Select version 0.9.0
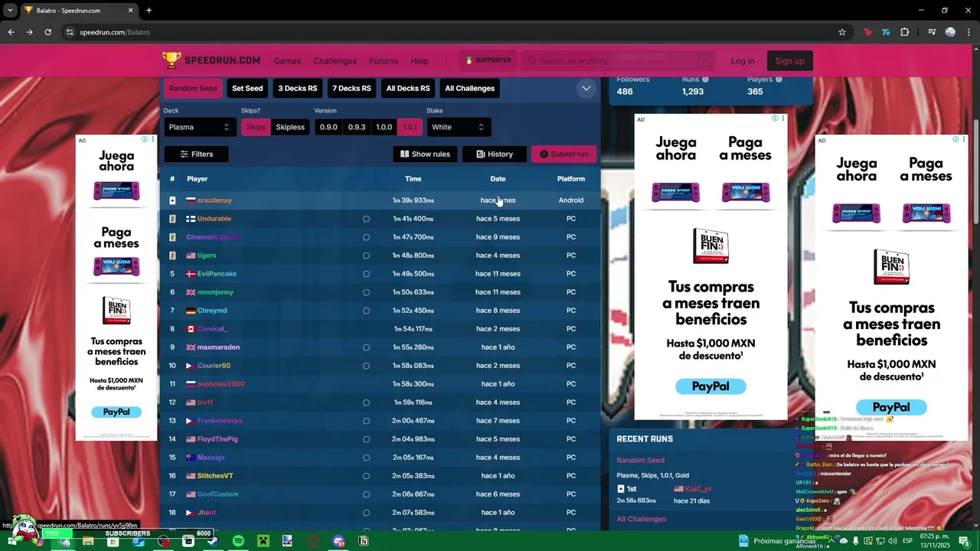Image resolution: width=980 pixels, height=551 pixels. 328,127
